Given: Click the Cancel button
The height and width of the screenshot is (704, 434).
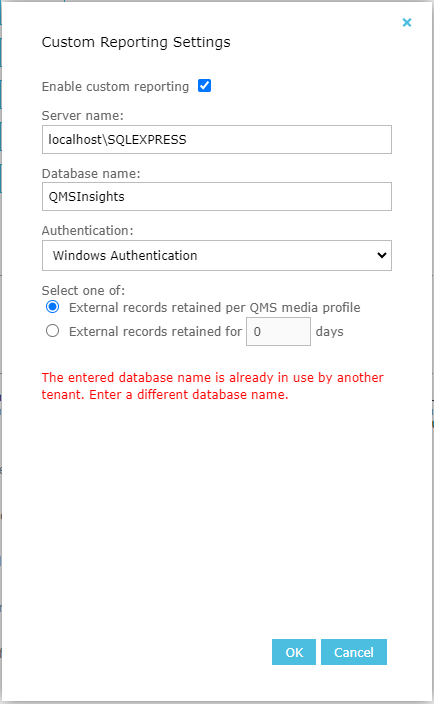Looking at the screenshot, I should coord(354,652).
